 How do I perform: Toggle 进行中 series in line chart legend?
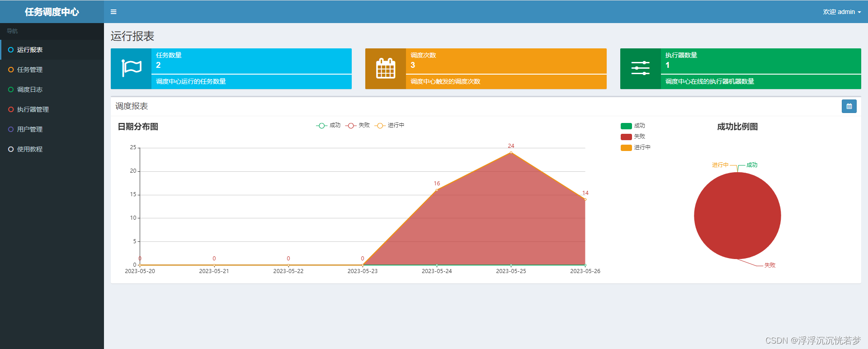[x=389, y=125]
